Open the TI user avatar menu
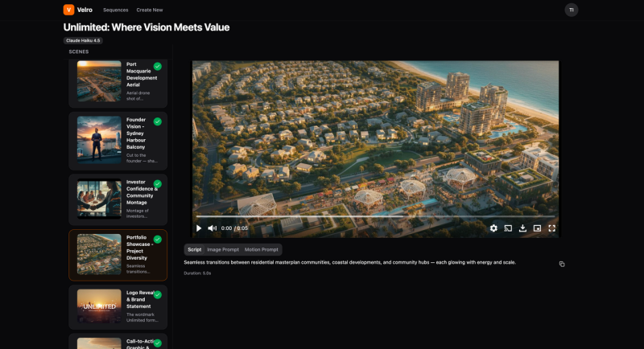 coord(571,10)
